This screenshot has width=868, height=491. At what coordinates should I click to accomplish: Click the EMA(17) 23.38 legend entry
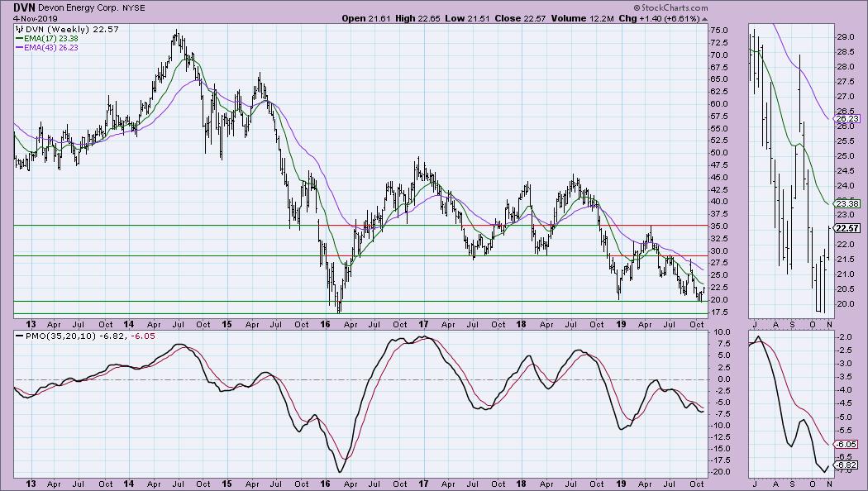click(x=50, y=39)
